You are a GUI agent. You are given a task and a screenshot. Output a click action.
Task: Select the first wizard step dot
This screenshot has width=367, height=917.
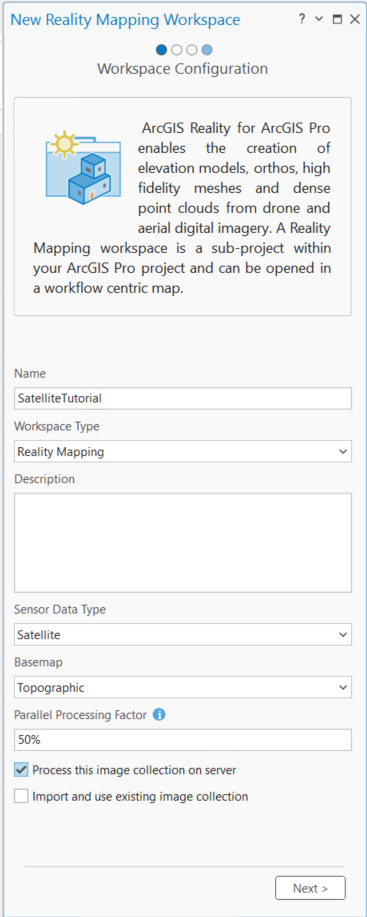click(x=161, y=50)
